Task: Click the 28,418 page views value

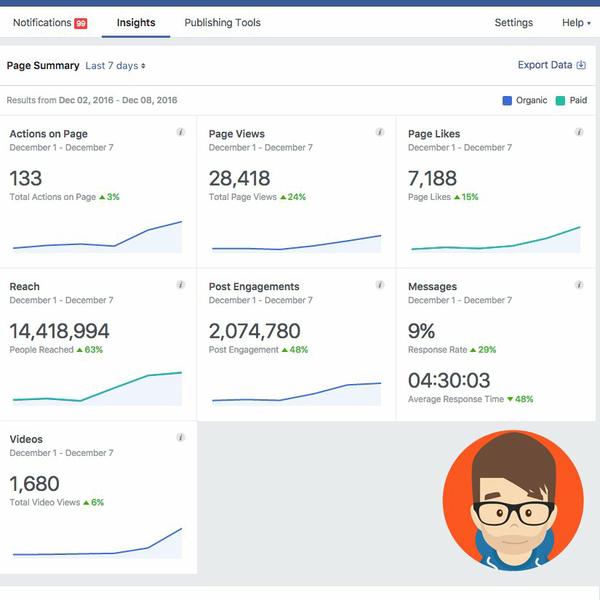Action: [240, 179]
